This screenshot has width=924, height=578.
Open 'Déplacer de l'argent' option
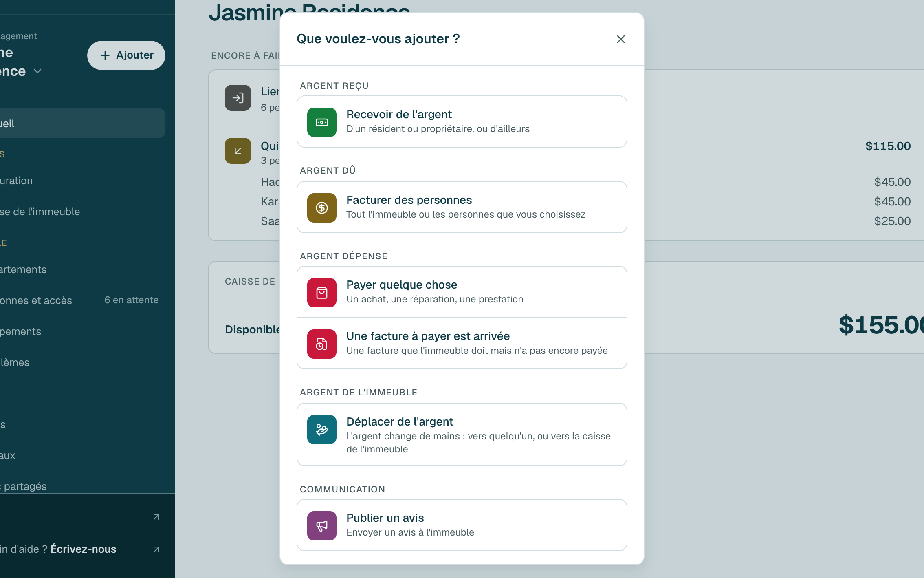pos(462,435)
